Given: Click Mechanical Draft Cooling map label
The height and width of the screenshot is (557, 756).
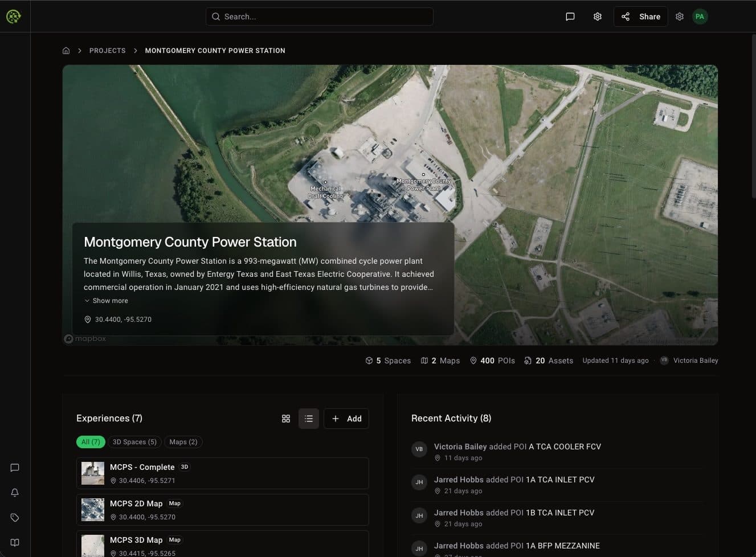Looking at the screenshot, I should point(325,192).
